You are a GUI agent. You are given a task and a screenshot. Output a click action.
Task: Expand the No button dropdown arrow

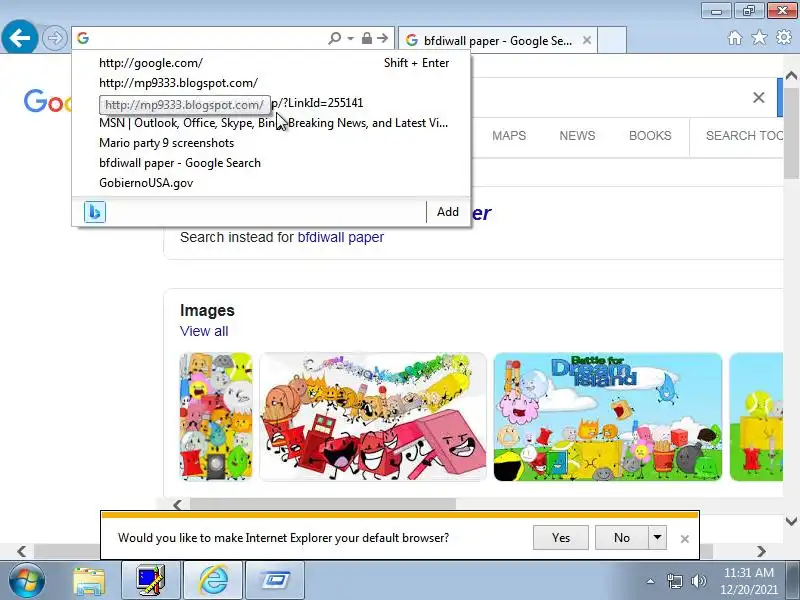point(658,538)
